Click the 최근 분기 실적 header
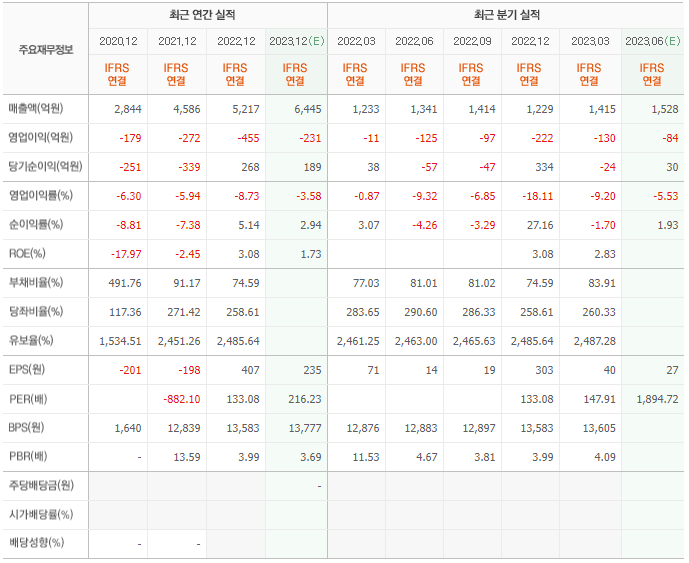 click(507, 15)
